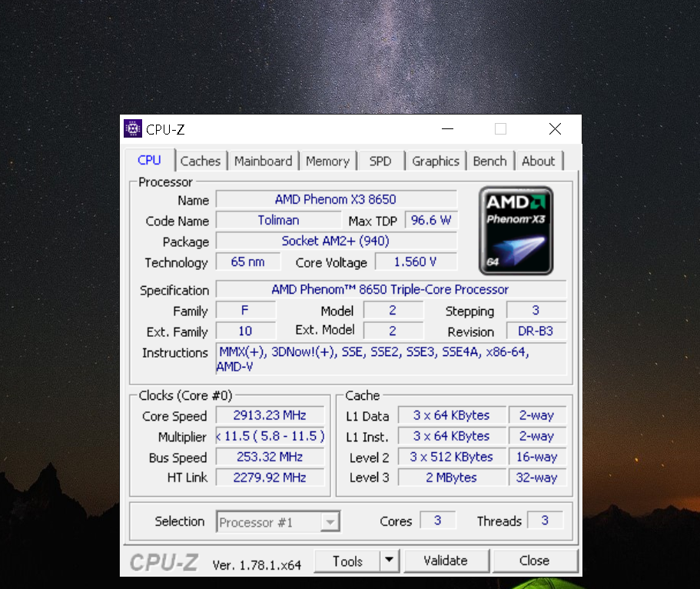Click the technology value '65 nm'
This screenshot has width=700, height=589.
[x=247, y=262]
